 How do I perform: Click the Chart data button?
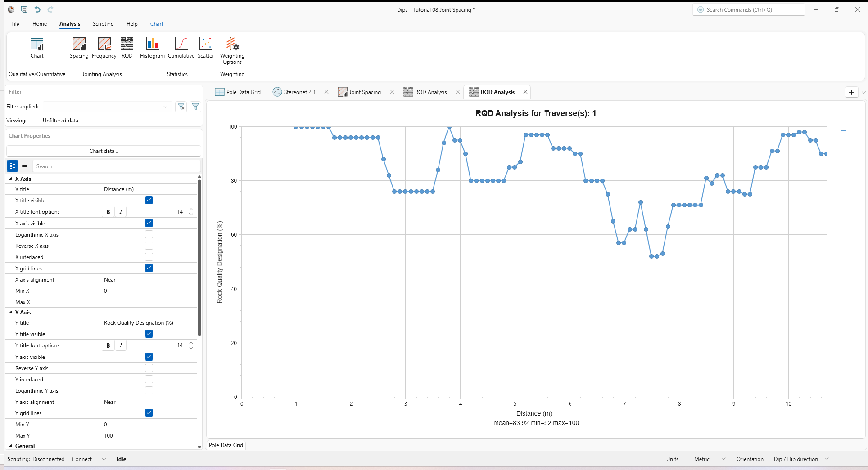click(x=103, y=151)
